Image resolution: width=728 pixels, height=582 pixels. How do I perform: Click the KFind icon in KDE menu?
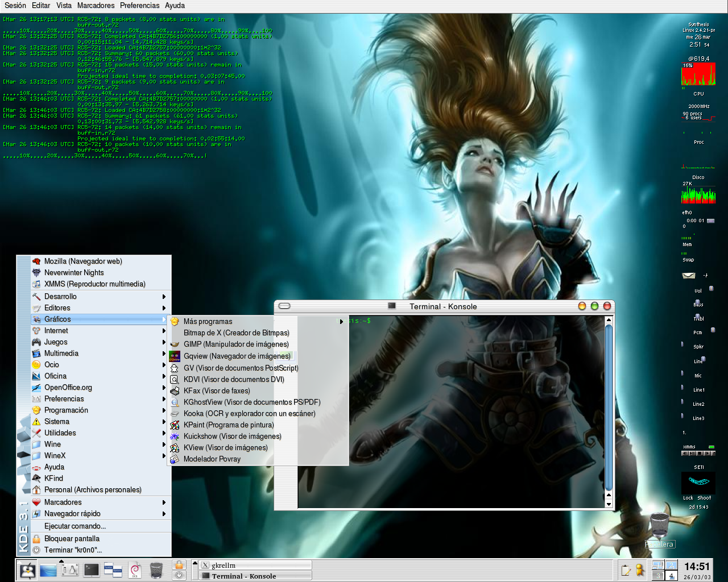click(36, 479)
